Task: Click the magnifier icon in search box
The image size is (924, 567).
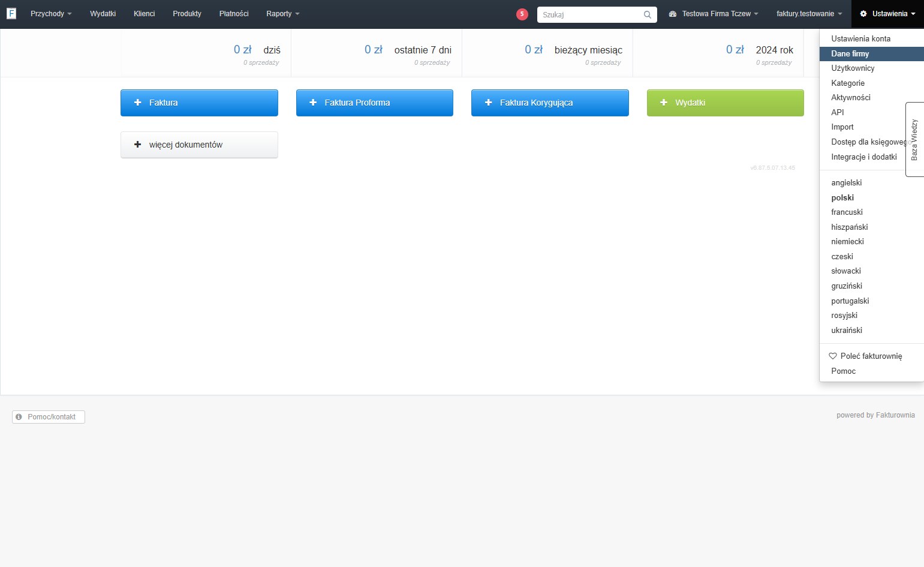Action: coord(648,14)
